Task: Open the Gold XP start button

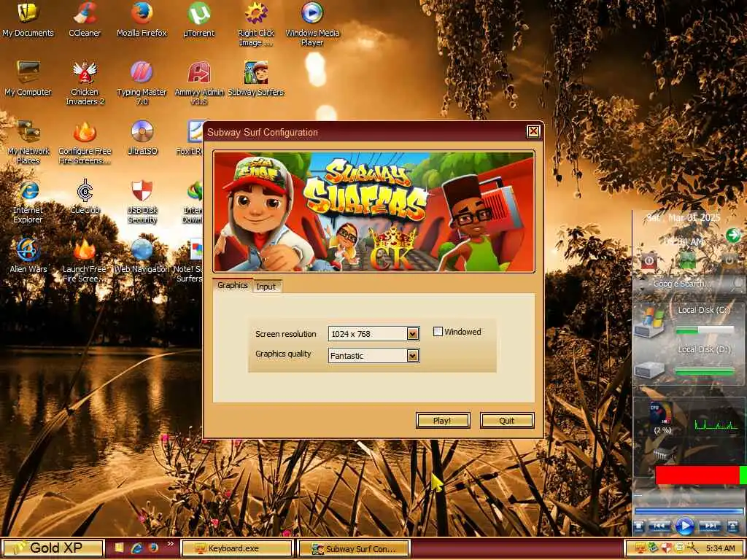Action: [x=53, y=548]
